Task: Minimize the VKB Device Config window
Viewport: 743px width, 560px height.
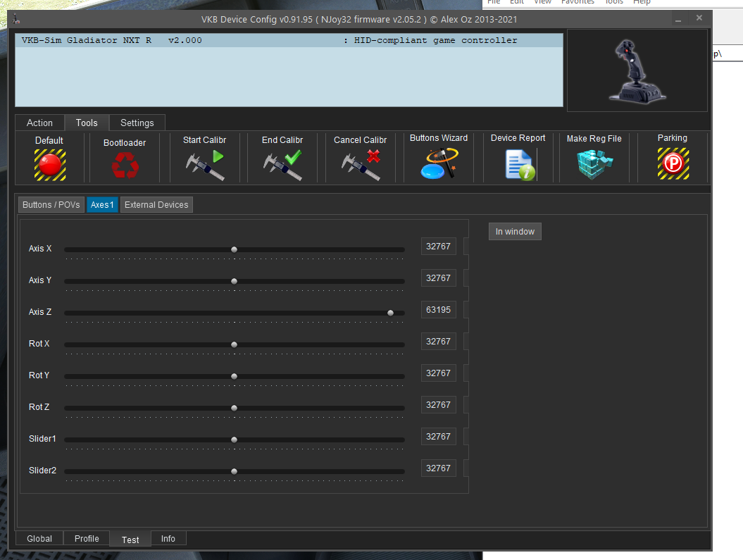Action: tap(678, 20)
